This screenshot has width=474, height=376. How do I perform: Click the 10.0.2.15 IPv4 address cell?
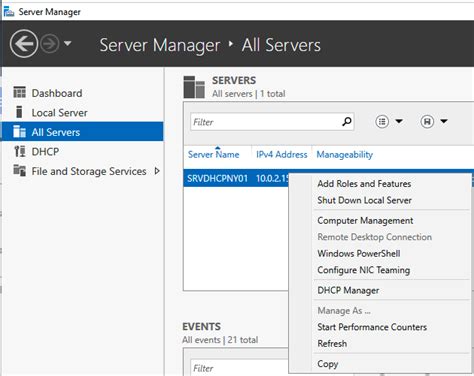tap(272, 178)
